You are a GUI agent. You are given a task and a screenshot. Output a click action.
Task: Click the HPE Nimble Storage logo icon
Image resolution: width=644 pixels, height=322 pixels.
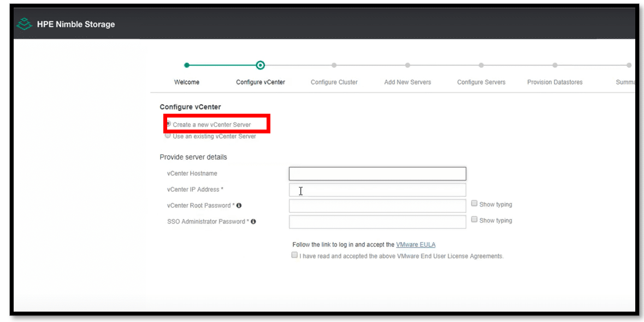tap(24, 24)
